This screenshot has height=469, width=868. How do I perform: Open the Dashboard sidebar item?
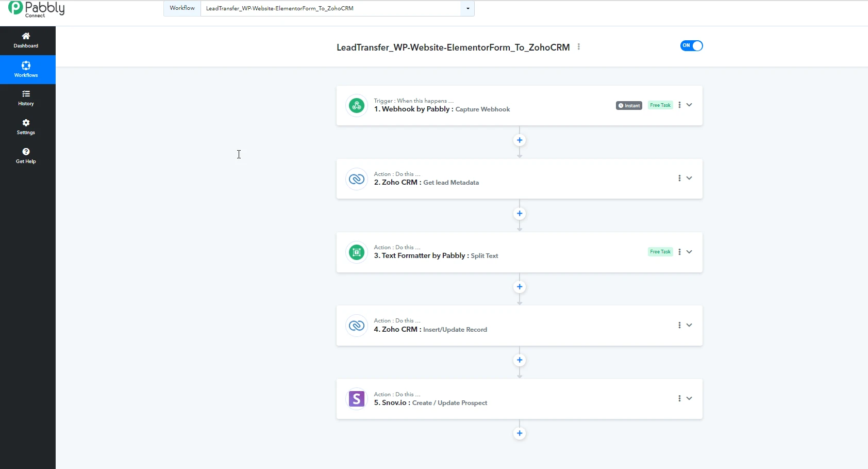[x=26, y=40]
